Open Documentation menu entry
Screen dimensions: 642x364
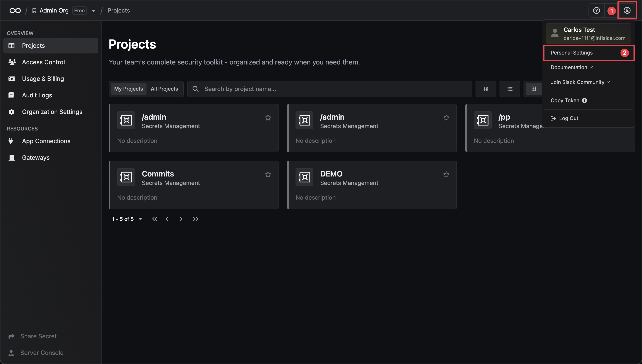coord(588,67)
